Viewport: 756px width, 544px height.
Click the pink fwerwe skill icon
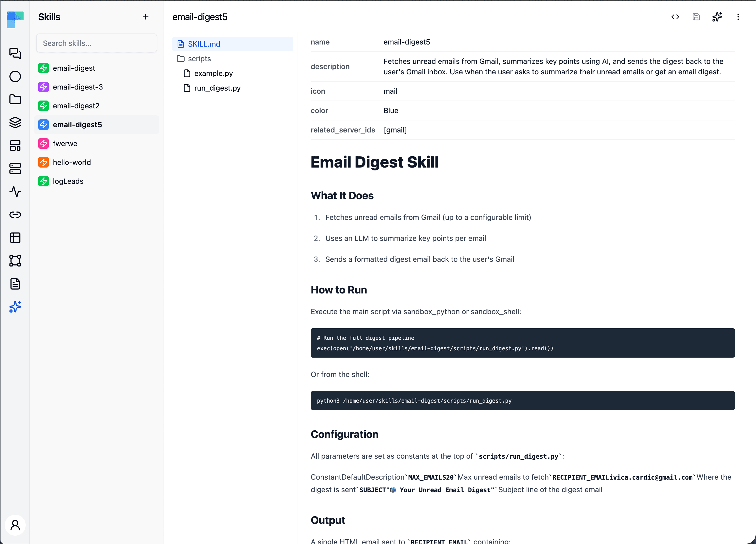(43, 143)
